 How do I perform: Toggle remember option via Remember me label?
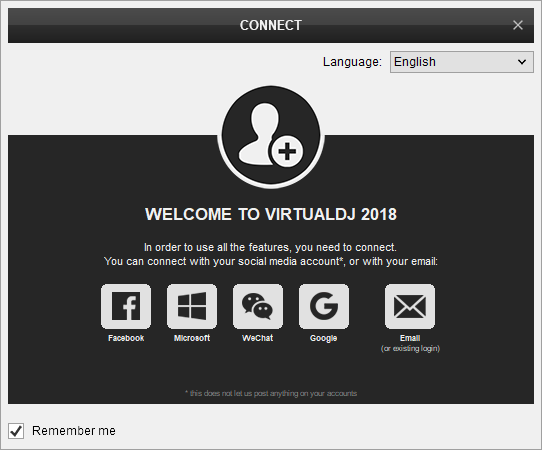click(x=74, y=431)
